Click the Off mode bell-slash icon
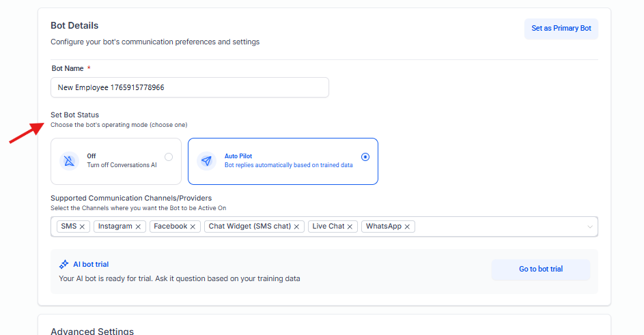This screenshot has width=644, height=335. pyautogui.click(x=70, y=161)
